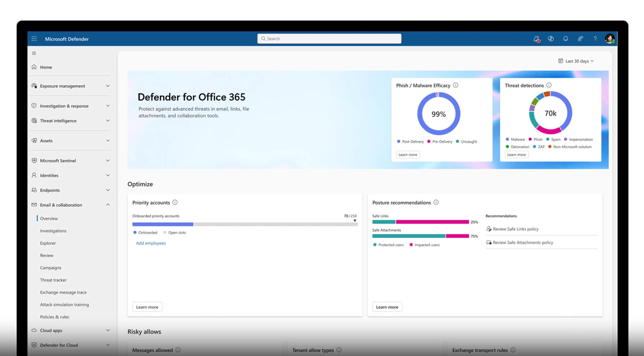The width and height of the screenshot is (644, 356).
Task: Open Investigations in the sidebar
Action: pos(53,231)
